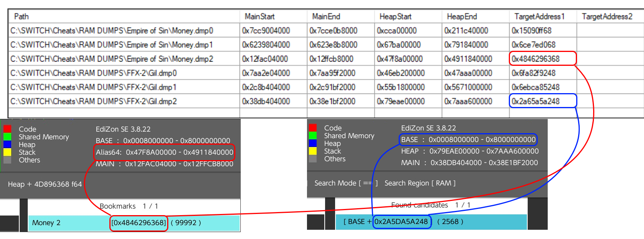The width and height of the screenshot is (644, 239).
Task: Click the HeapEnd column header
Action: pyautogui.click(x=475, y=16)
